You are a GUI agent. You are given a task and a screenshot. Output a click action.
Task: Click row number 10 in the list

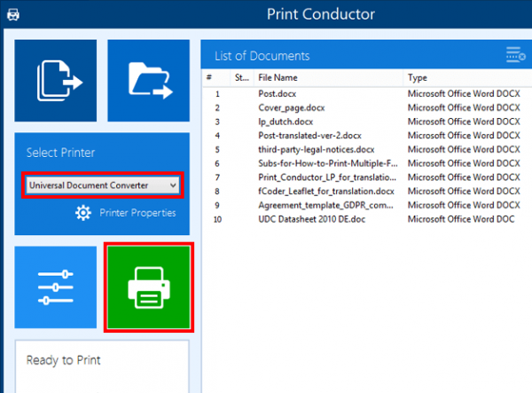pos(217,220)
